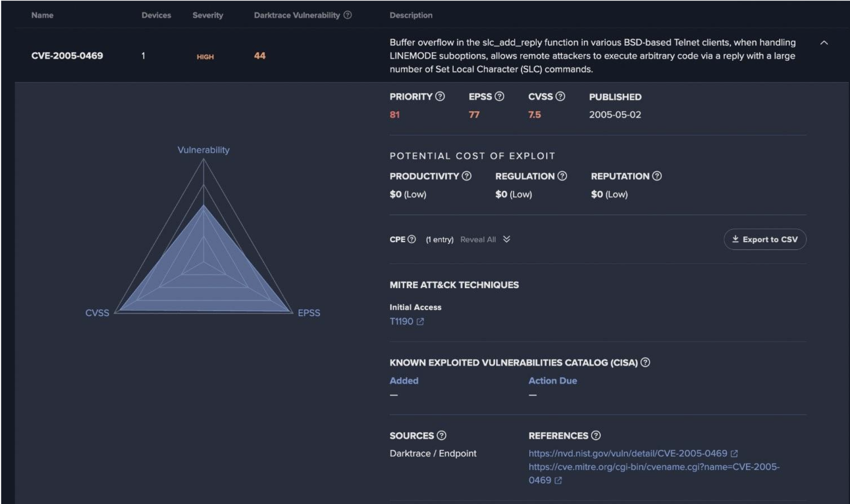Click the References help icon

[x=596, y=436]
